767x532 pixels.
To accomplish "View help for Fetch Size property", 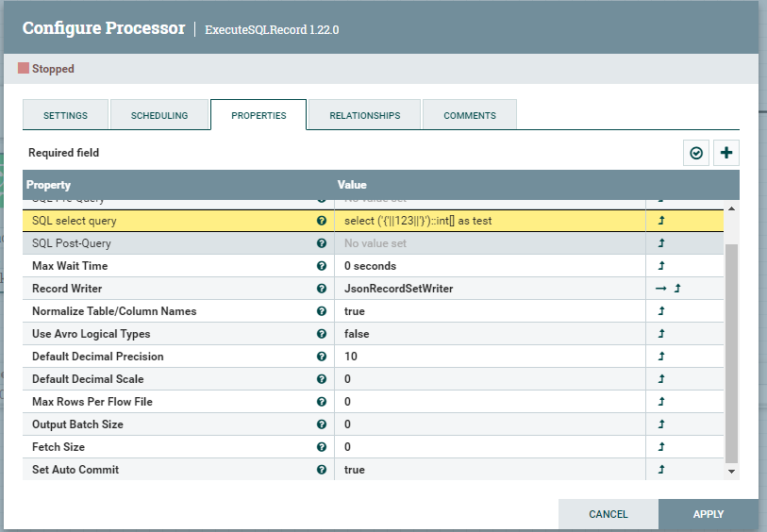I will [322, 446].
